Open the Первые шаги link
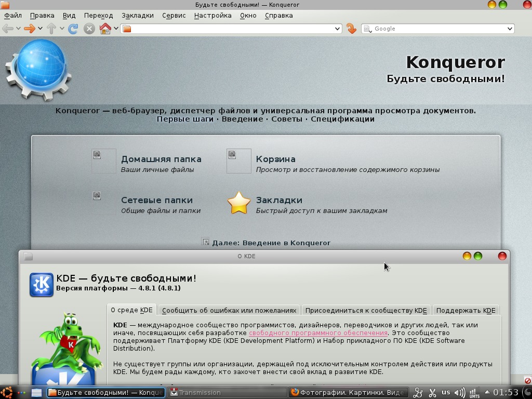The height and width of the screenshot is (399, 532). pos(185,119)
